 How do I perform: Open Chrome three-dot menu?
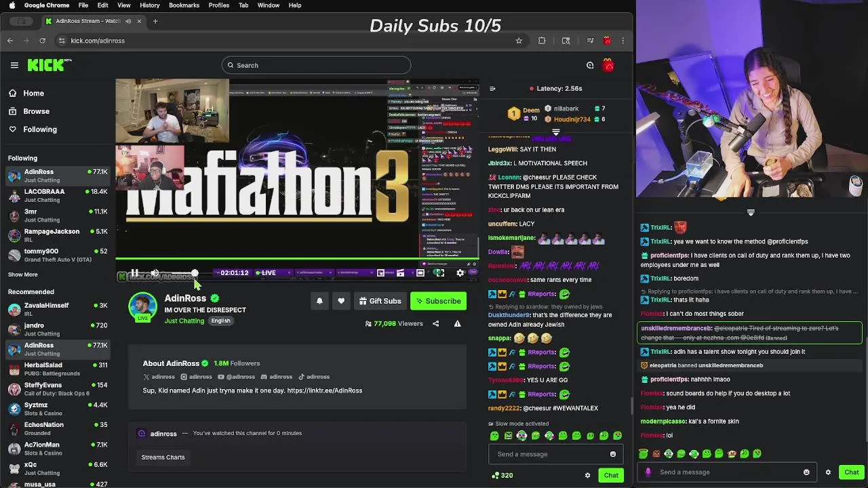[x=623, y=41]
